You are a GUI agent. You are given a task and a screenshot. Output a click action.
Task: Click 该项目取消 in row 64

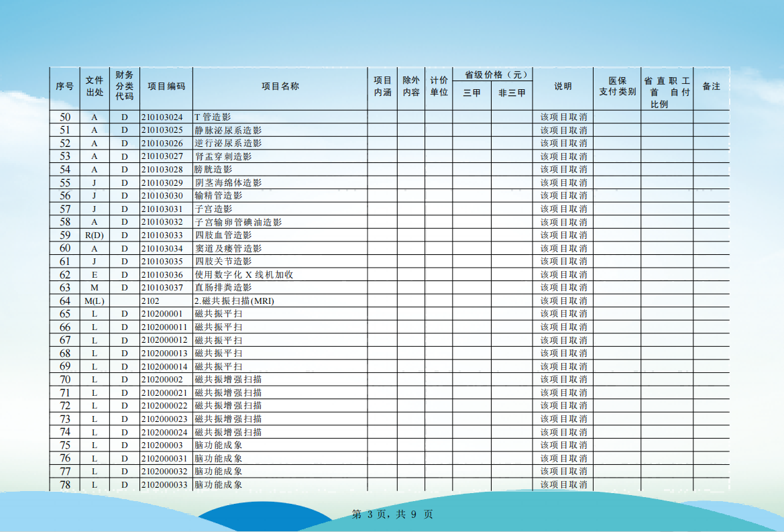pyautogui.click(x=563, y=301)
